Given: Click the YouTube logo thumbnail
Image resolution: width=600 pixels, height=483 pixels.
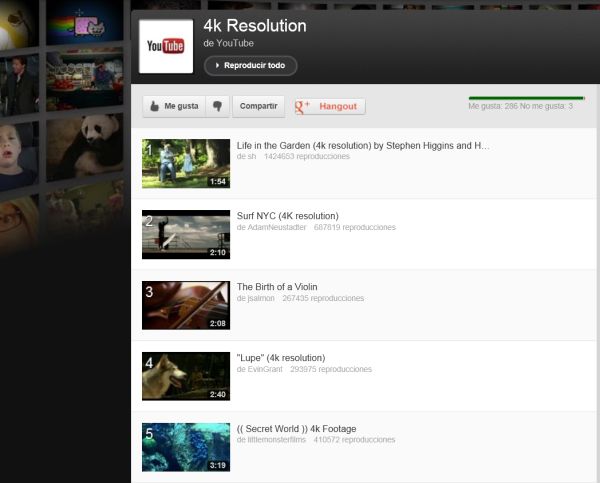Looking at the screenshot, I should pos(166,46).
